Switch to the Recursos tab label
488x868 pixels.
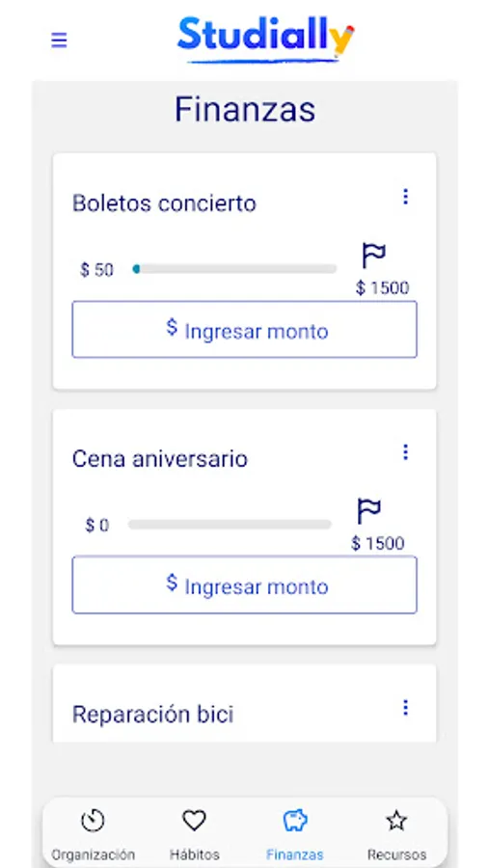coord(396,854)
